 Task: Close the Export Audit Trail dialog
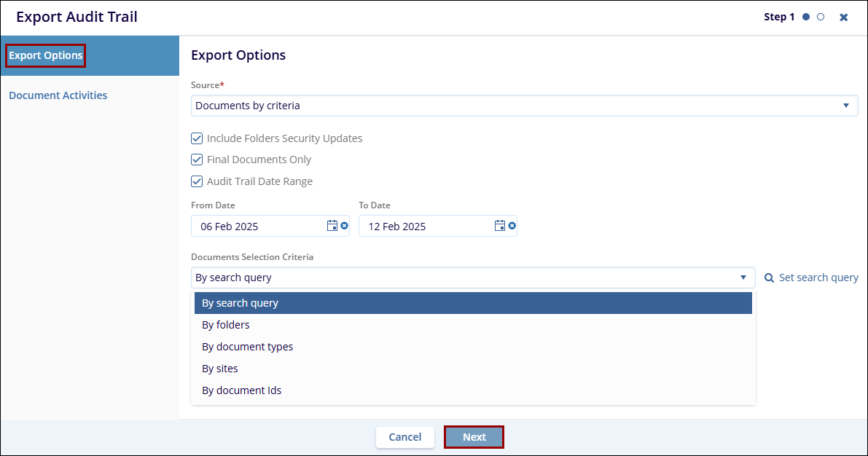tap(843, 17)
